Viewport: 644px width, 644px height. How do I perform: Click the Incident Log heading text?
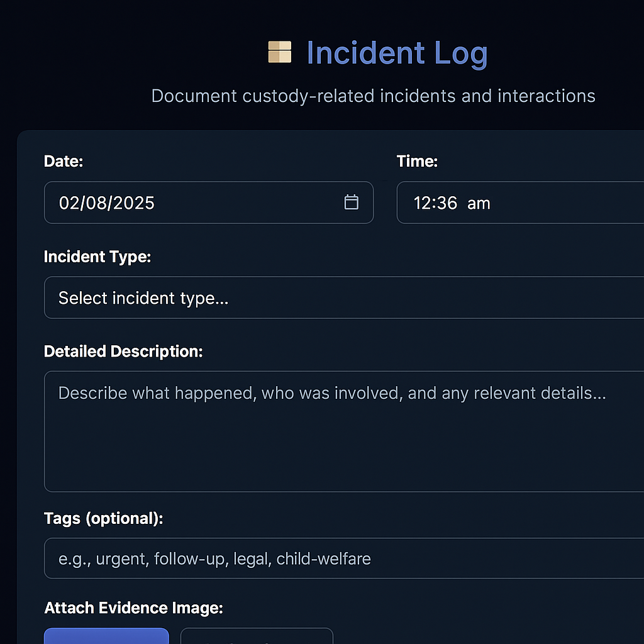(x=397, y=53)
